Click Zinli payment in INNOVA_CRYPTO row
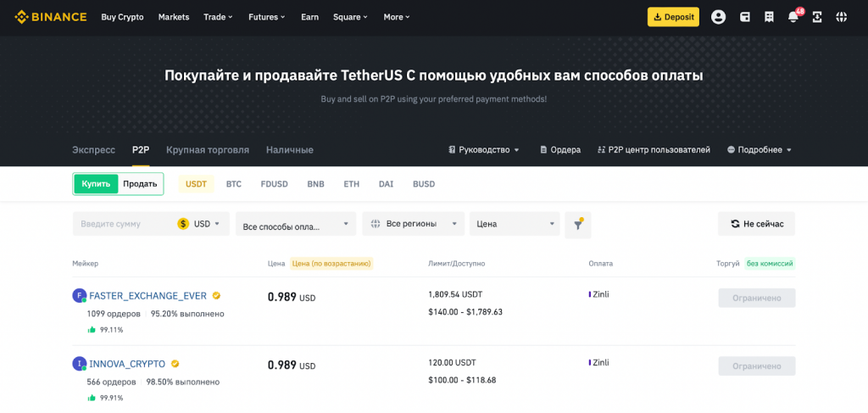The width and height of the screenshot is (868, 413). [x=599, y=362]
